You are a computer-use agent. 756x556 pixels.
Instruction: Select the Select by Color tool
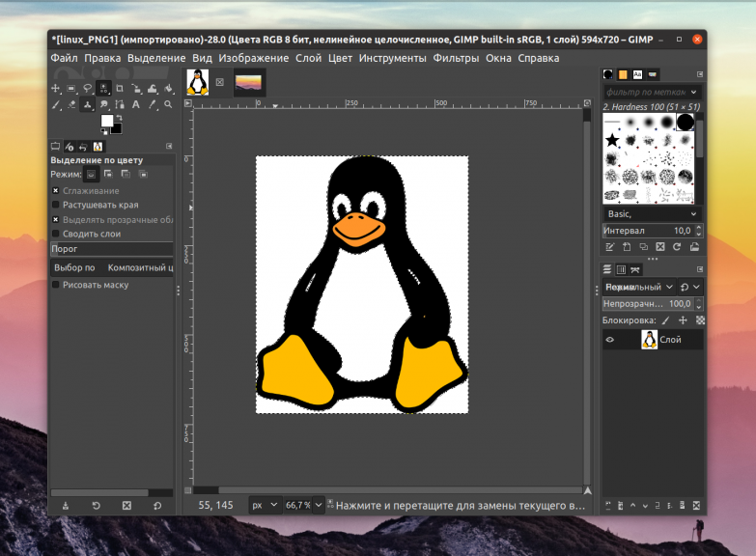(103, 88)
